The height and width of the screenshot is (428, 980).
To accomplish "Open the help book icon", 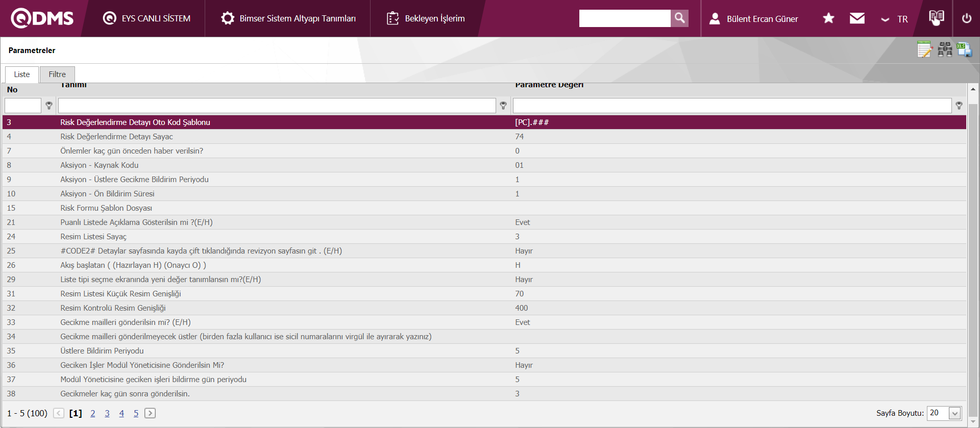I will pos(936,18).
